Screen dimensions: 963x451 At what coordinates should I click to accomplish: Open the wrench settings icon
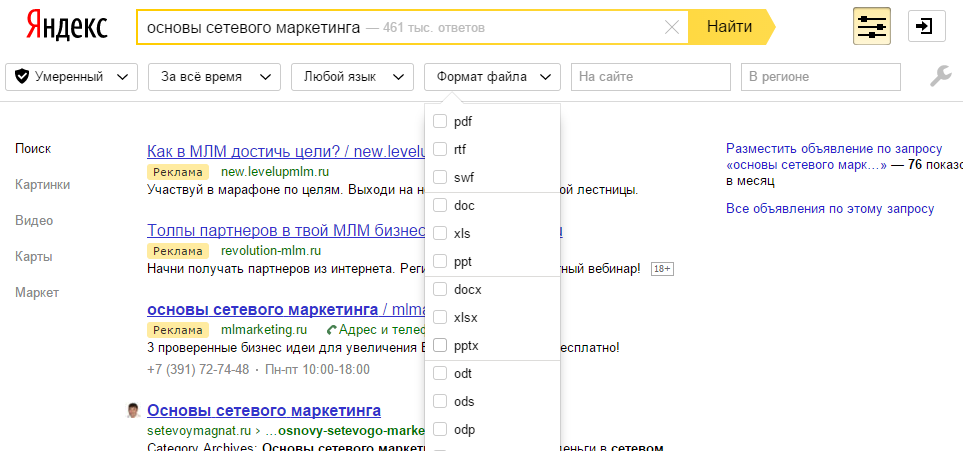940,76
